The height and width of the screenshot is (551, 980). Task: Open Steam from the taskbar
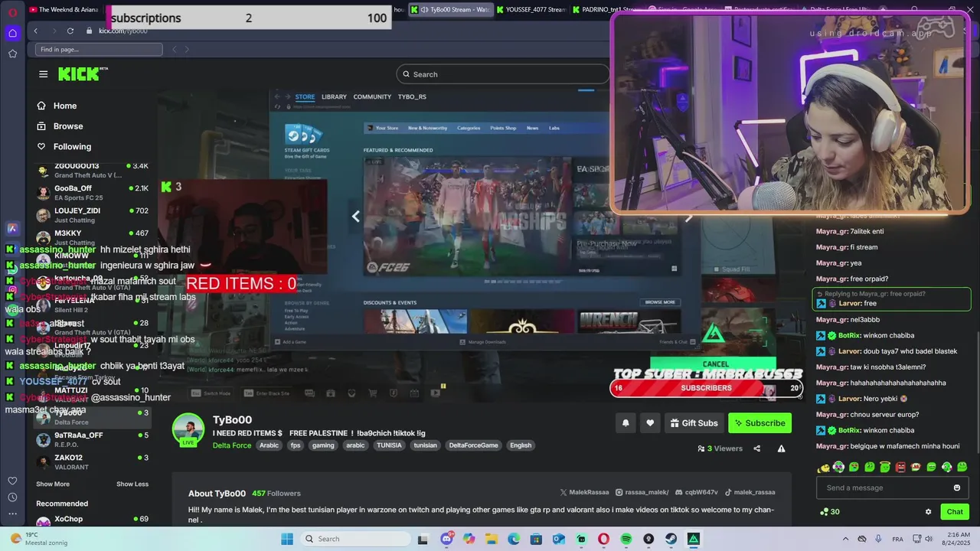tap(671, 539)
